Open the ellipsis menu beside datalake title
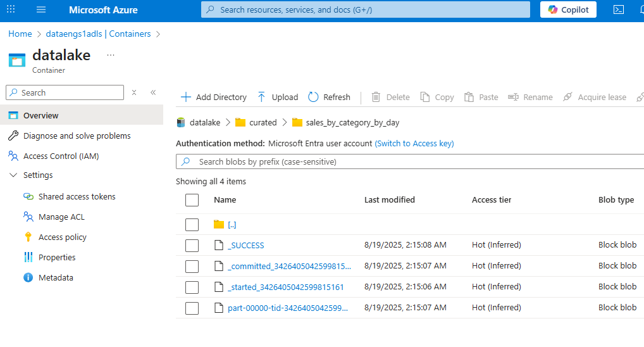644x347 pixels. pos(111,55)
